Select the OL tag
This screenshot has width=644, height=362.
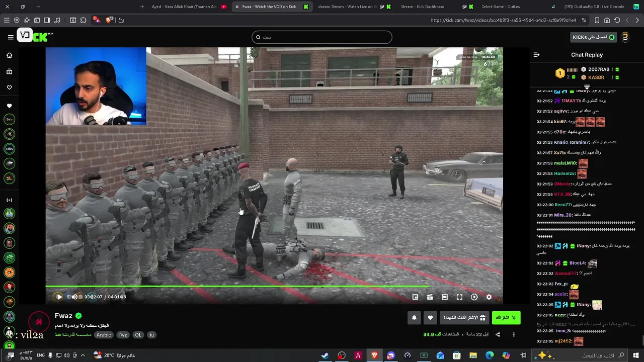138,335
